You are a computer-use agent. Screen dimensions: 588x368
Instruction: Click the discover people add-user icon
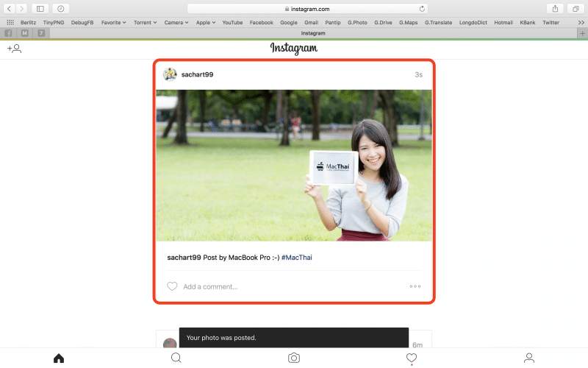pyautogui.click(x=14, y=49)
